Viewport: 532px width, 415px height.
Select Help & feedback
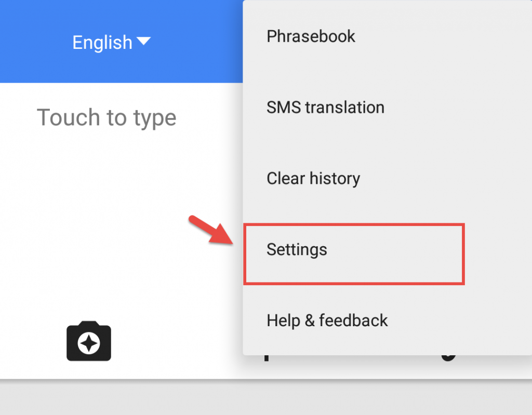(x=327, y=320)
